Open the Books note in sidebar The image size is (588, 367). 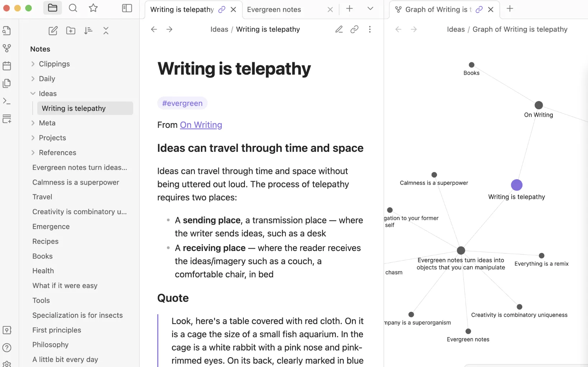[42, 256]
